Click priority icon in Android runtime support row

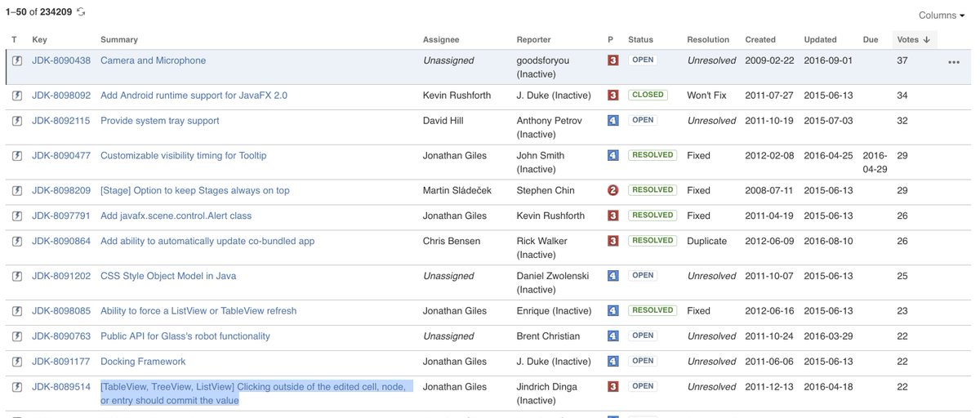(x=612, y=96)
